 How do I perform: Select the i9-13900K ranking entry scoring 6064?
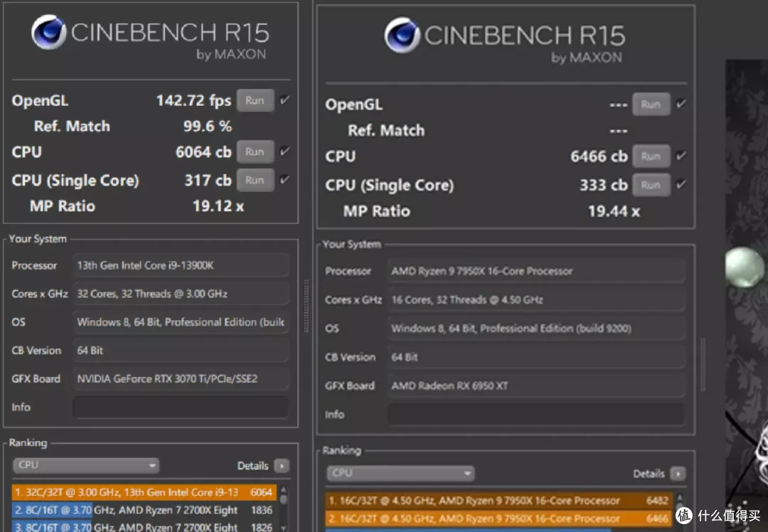point(144,492)
